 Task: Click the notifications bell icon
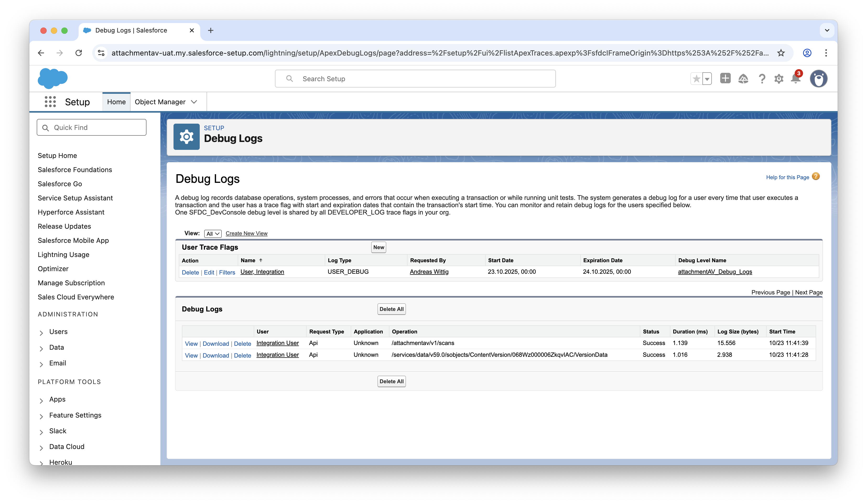pyautogui.click(x=795, y=78)
